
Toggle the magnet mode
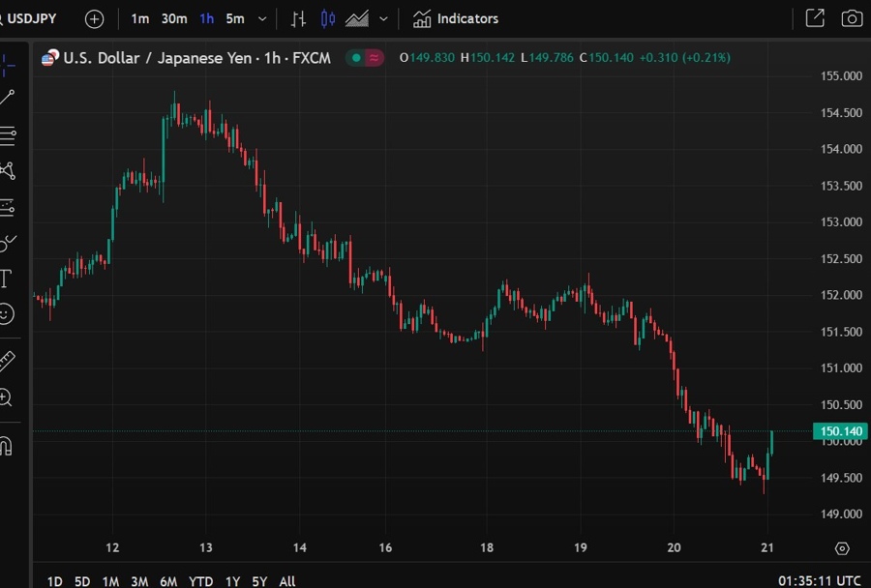click(x=7, y=446)
